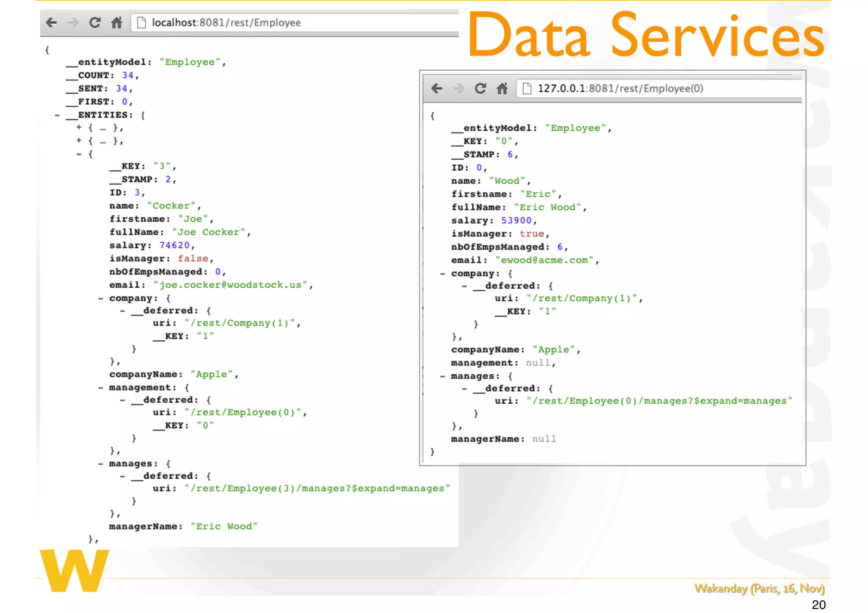This screenshot has height=613, width=868.
Task: Collapse company object in left JSON
Action: (x=101, y=298)
